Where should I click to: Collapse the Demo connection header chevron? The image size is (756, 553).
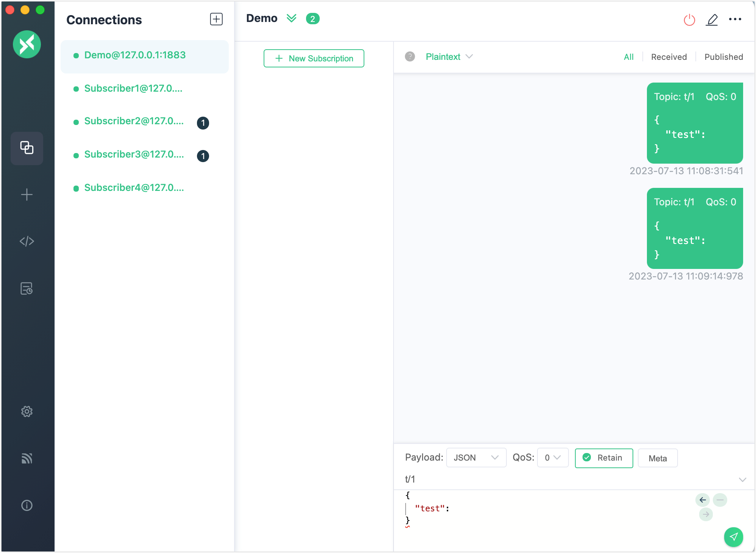(292, 18)
